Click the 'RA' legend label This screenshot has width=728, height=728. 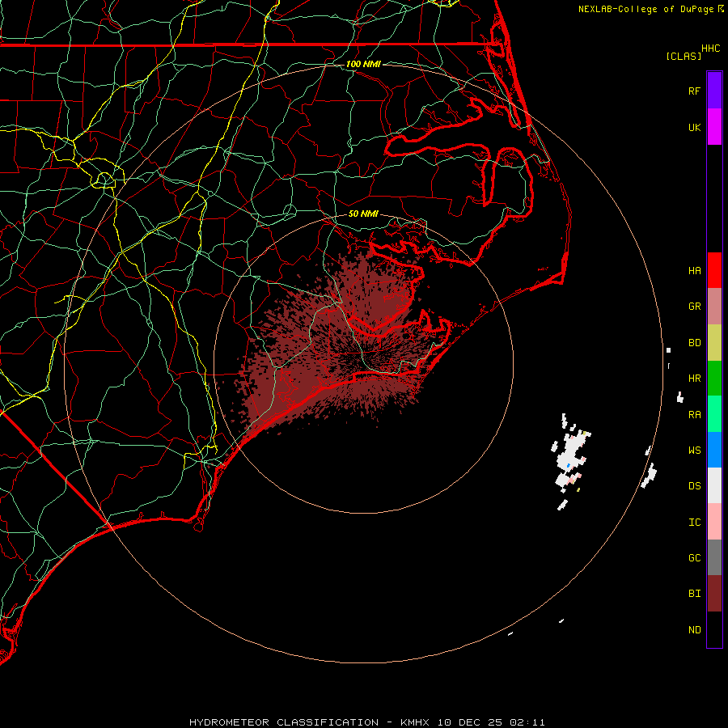coord(694,415)
